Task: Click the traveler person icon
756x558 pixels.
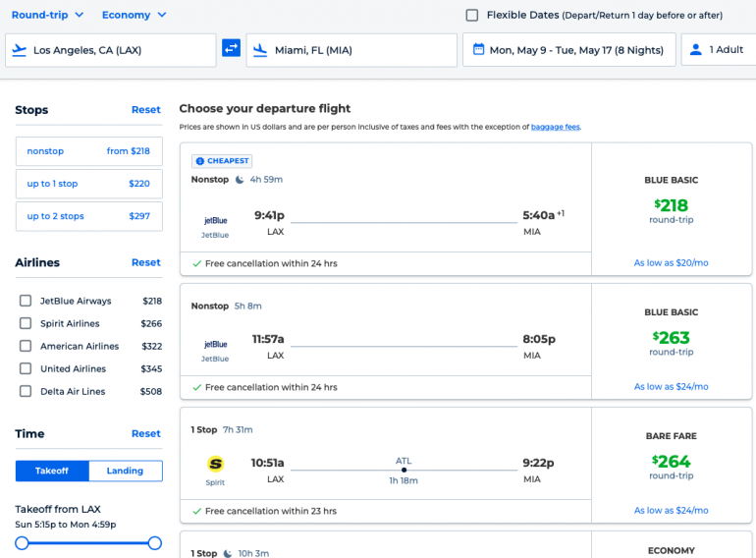Action: [x=696, y=49]
